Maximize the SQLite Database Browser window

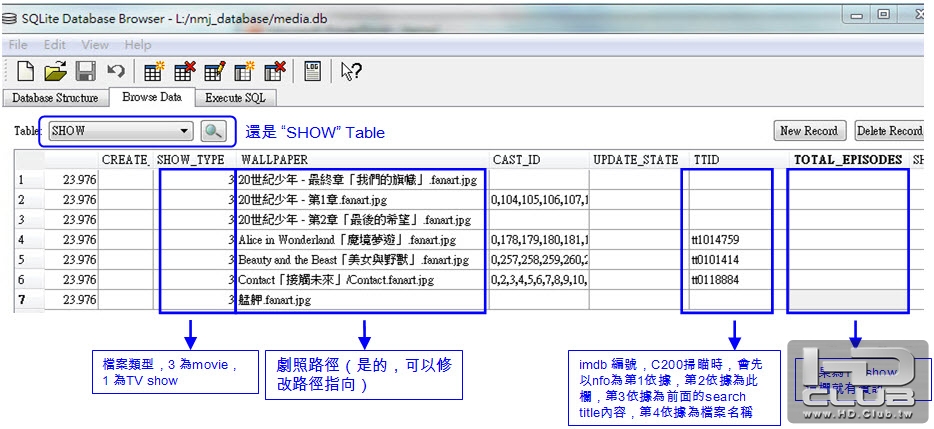884,14
